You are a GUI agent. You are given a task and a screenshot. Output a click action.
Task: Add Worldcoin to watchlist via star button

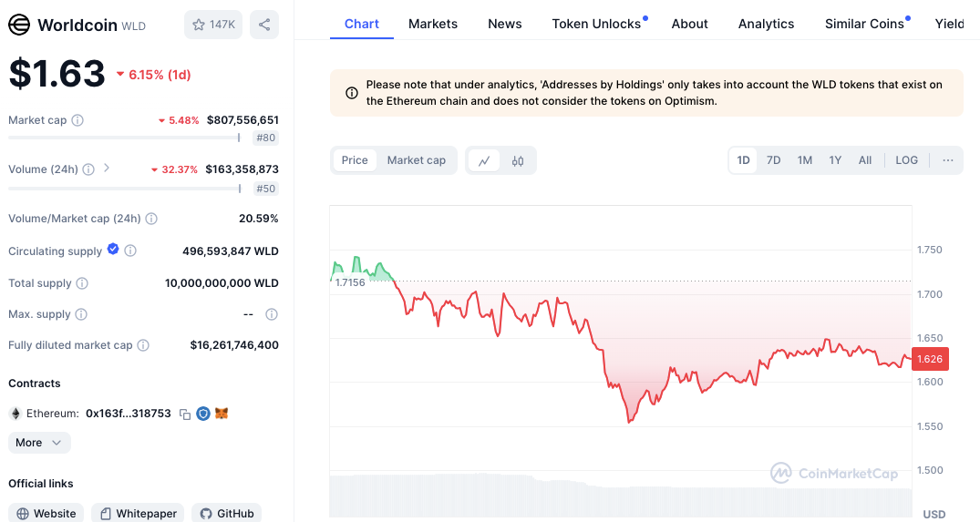coord(213,25)
